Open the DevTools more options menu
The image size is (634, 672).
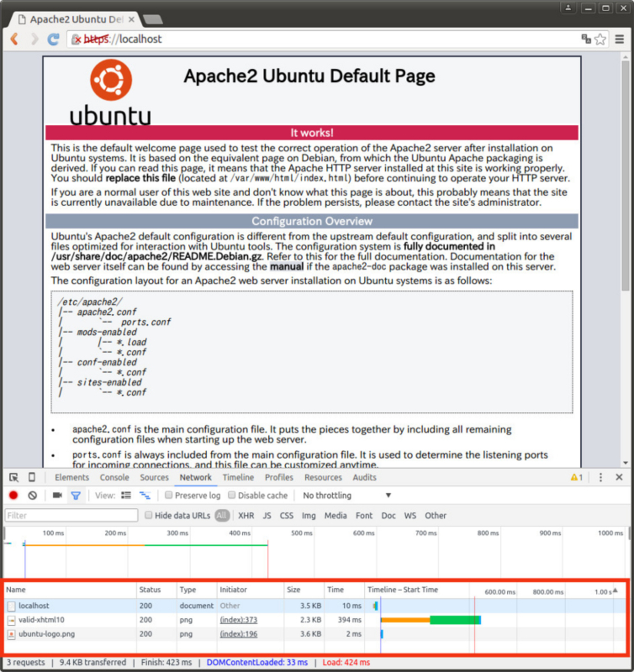[600, 478]
